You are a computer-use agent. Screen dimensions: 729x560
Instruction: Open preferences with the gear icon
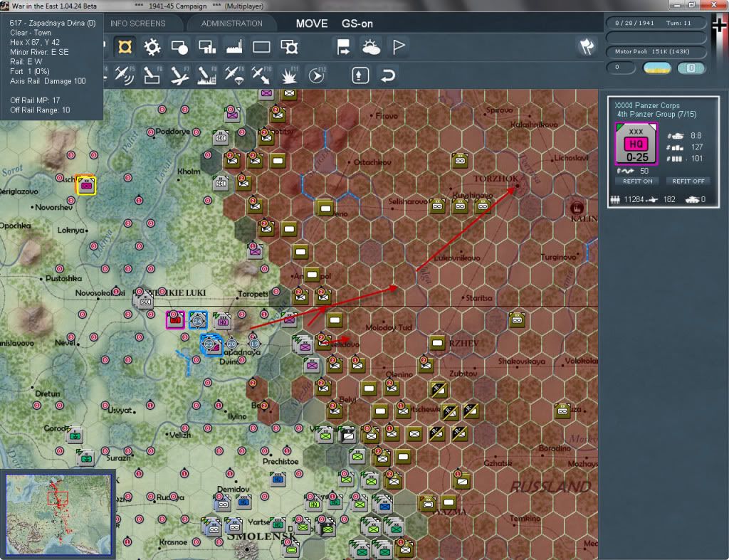[152, 47]
